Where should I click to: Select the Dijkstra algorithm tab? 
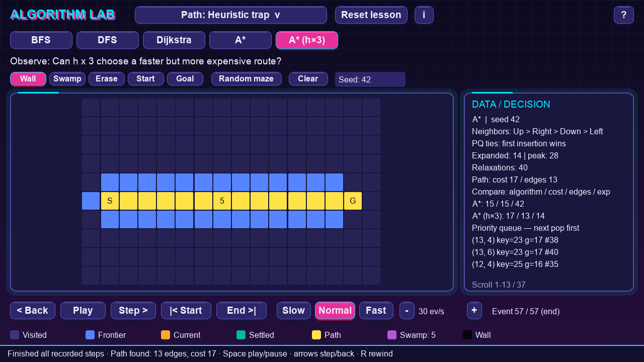click(x=174, y=40)
